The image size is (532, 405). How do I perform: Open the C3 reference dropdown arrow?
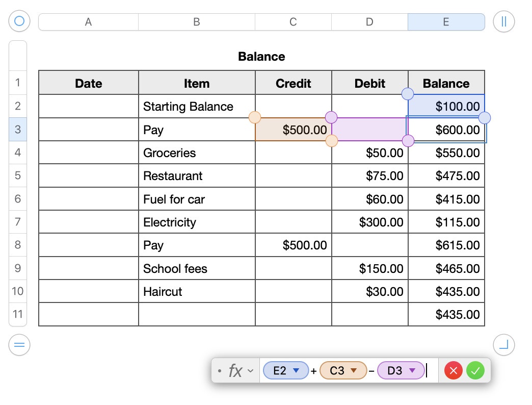[354, 371]
